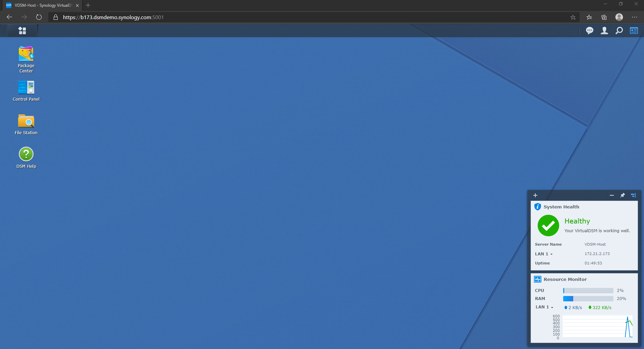Click upload speed 2 KB/s
Viewport: 644px width, 349px height.
[x=573, y=307]
